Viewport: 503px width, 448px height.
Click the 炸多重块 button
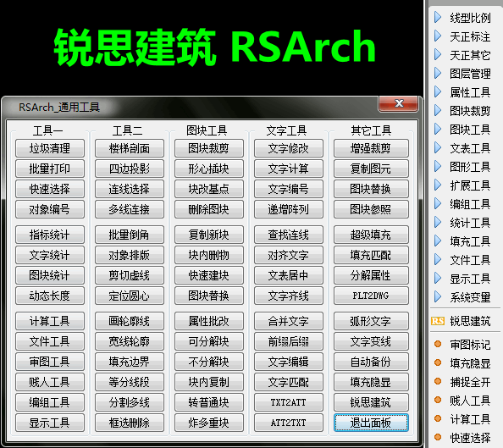(x=209, y=423)
